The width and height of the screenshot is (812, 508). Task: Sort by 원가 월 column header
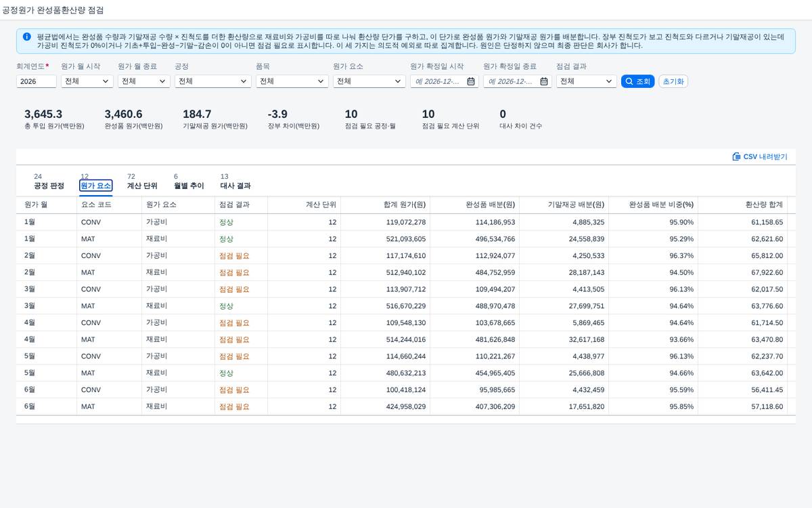tap(47, 205)
